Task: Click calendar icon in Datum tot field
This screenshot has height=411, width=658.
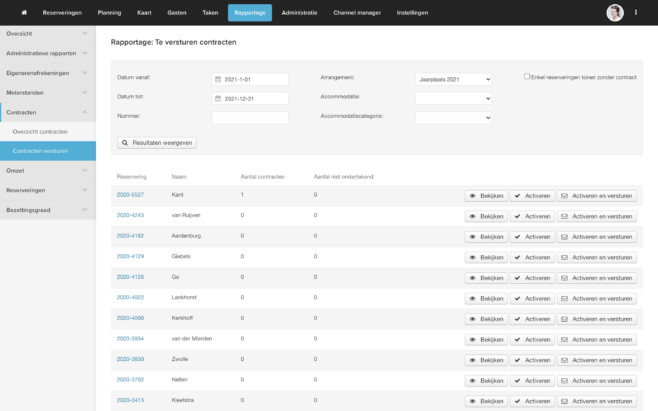Action: 218,98
